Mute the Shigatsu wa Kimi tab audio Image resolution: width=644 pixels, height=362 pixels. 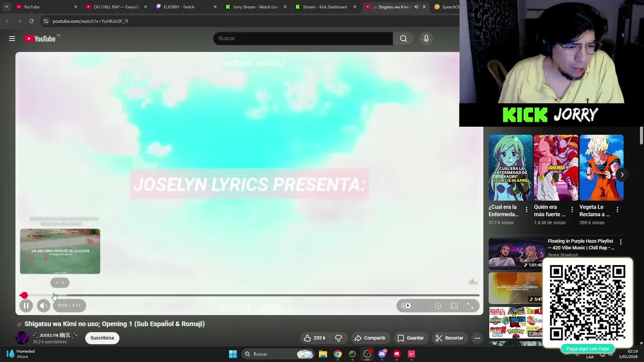point(416,7)
